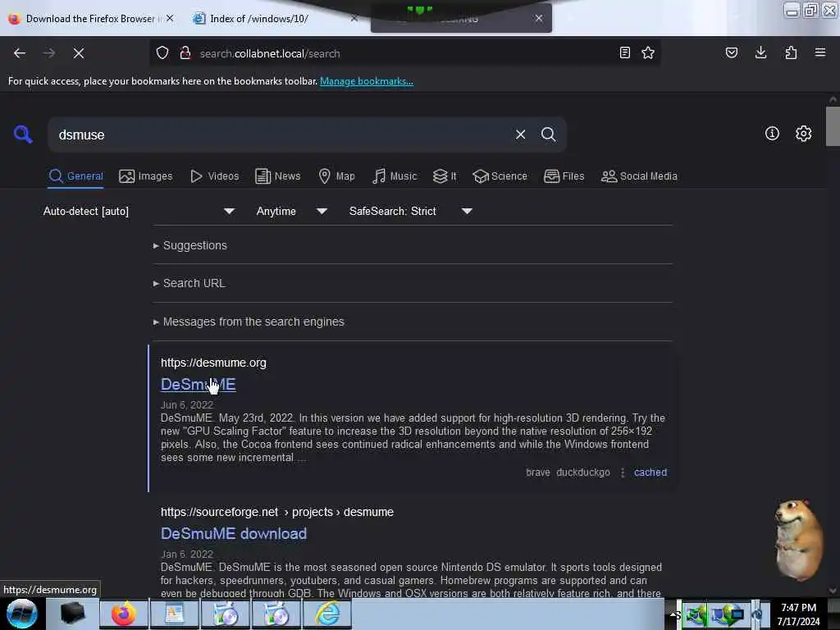Go back to the previous page
The width and height of the screenshot is (840, 630).
[20, 53]
